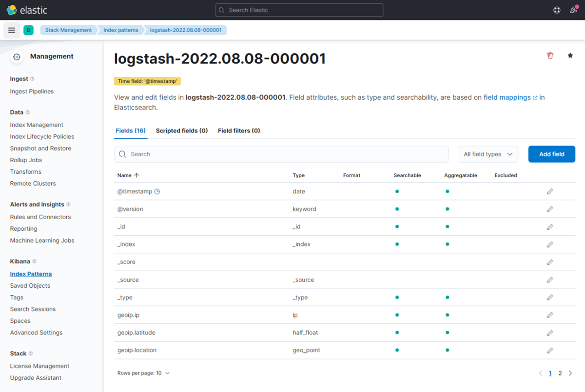The image size is (585, 392).
Task: Switch to Scripted fields tab
Action: pos(182,131)
